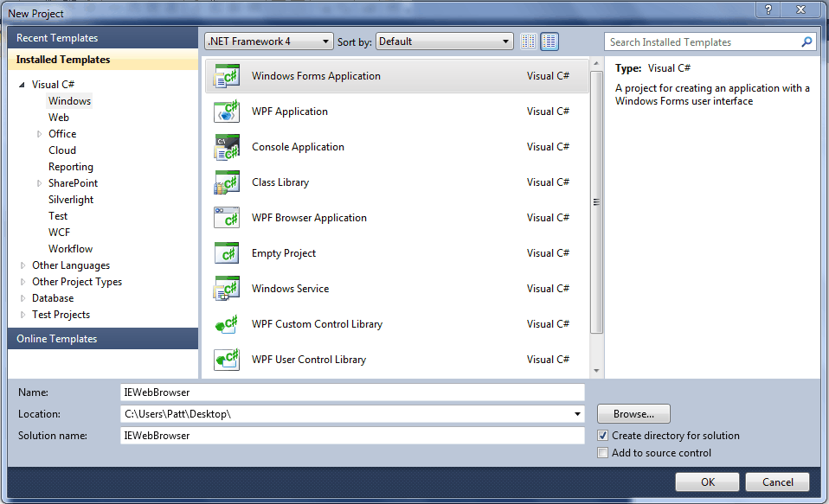Click the WPF Custom Control Library icon
The height and width of the screenshot is (504, 829).
[226, 324]
